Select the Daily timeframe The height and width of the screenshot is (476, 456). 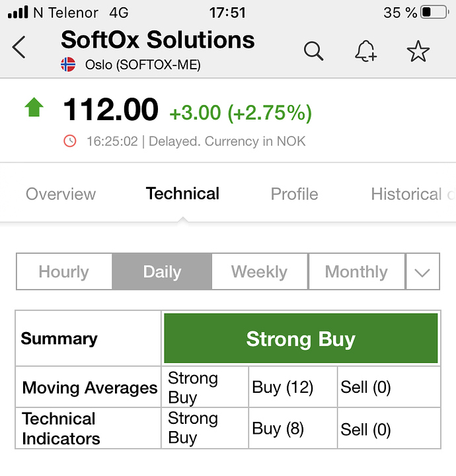tap(162, 272)
